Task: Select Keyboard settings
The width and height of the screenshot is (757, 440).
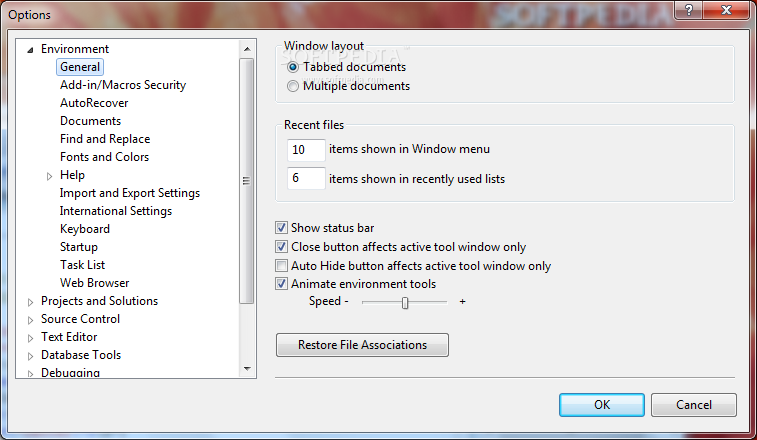Action: (x=84, y=229)
